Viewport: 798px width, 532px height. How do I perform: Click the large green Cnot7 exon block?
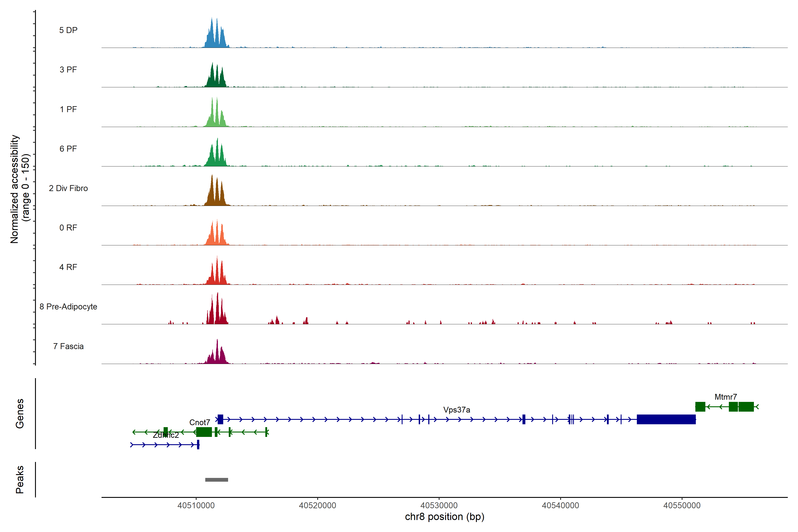pos(204,432)
